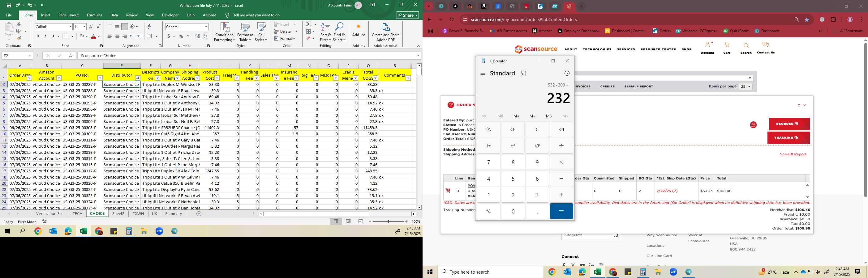This screenshot has height=278, width=868.
Task: Open the CREDITS tab on ScanSource orders
Action: (607, 86)
